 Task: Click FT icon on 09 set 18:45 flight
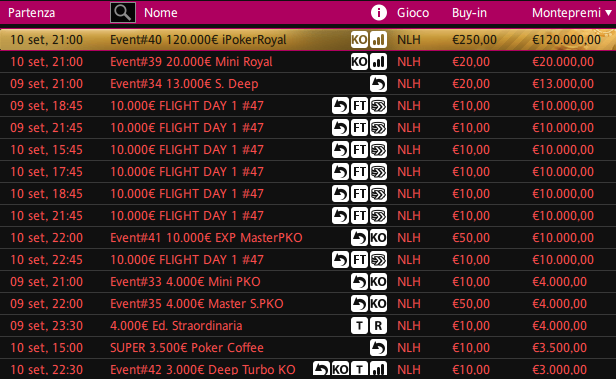tap(359, 106)
